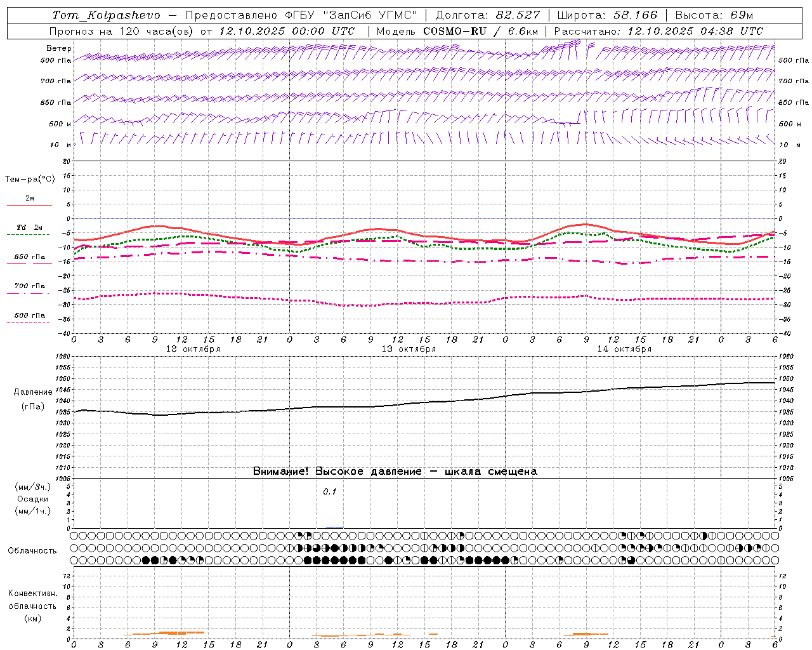Select the forecast start time 12.10.2025 00:00 UTC
This screenshot has height=650, width=812.
pos(287,31)
